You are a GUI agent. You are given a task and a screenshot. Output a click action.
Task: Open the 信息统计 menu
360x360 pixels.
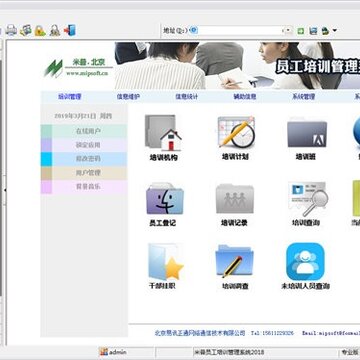point(186,97)
